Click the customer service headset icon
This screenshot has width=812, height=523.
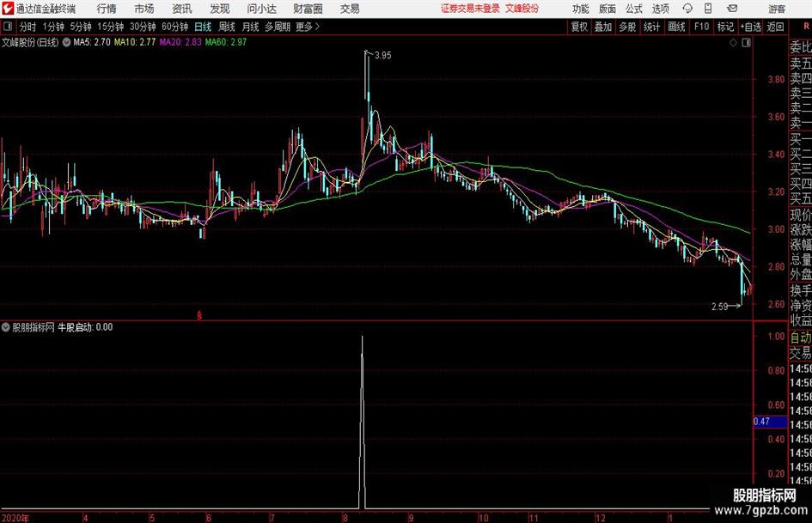[x=687, y=9]
